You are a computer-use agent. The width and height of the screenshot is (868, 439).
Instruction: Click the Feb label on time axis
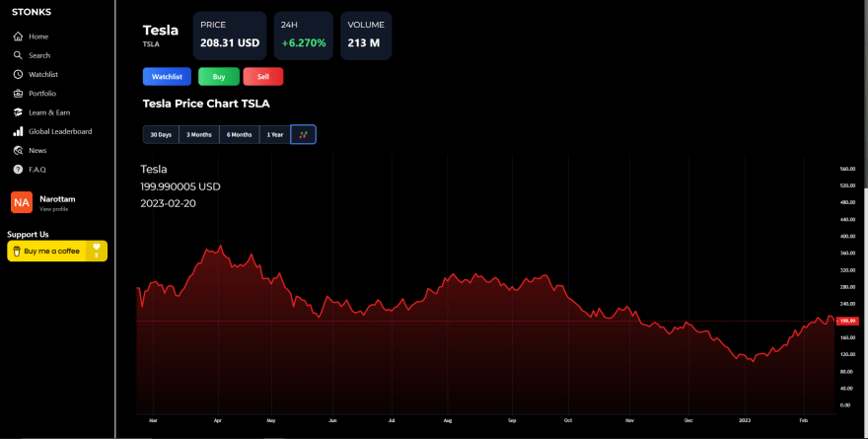coord(804,420)
